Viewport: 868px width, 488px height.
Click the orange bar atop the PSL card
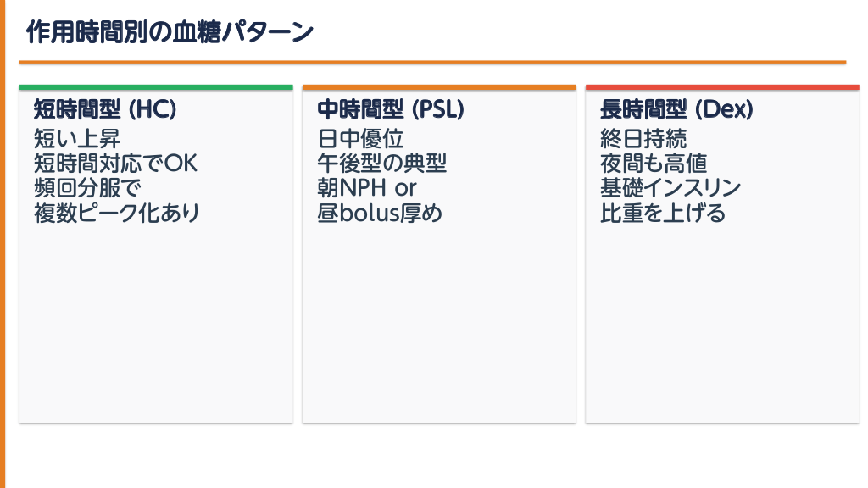coord(439,87)
